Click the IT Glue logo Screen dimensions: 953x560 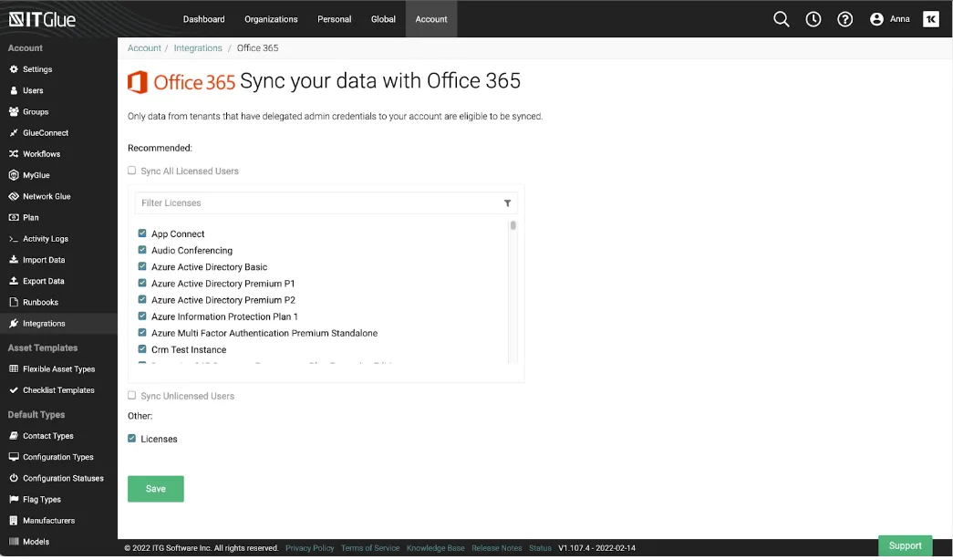43,19
